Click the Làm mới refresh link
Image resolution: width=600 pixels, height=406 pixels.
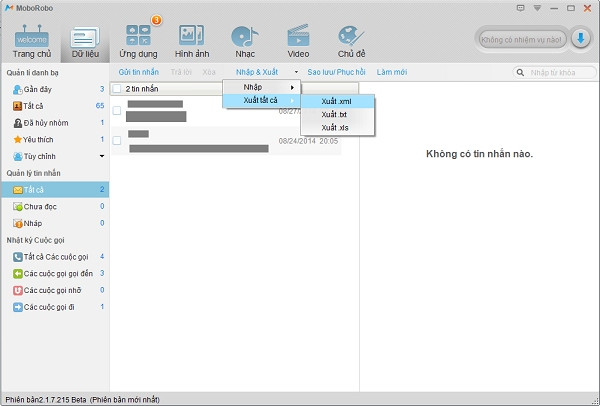tap(392, 72)
